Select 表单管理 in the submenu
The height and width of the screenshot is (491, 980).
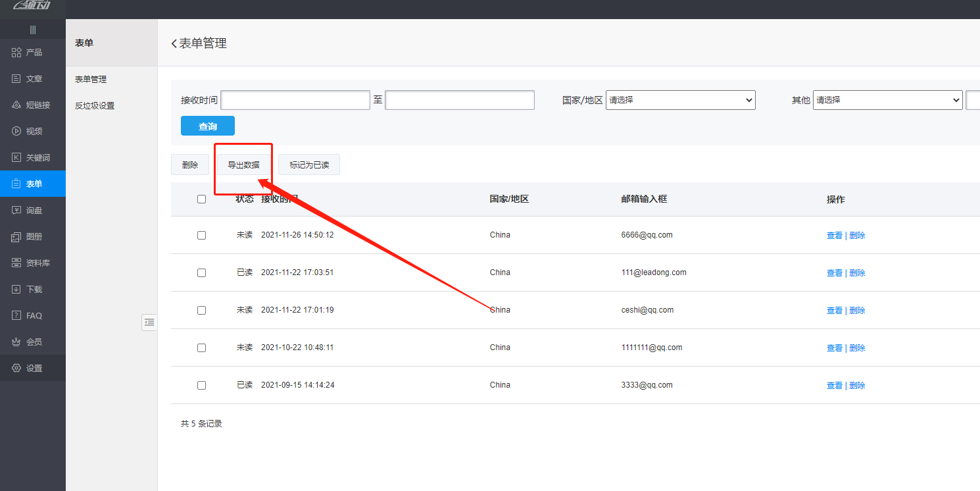(x=91, y=80)
